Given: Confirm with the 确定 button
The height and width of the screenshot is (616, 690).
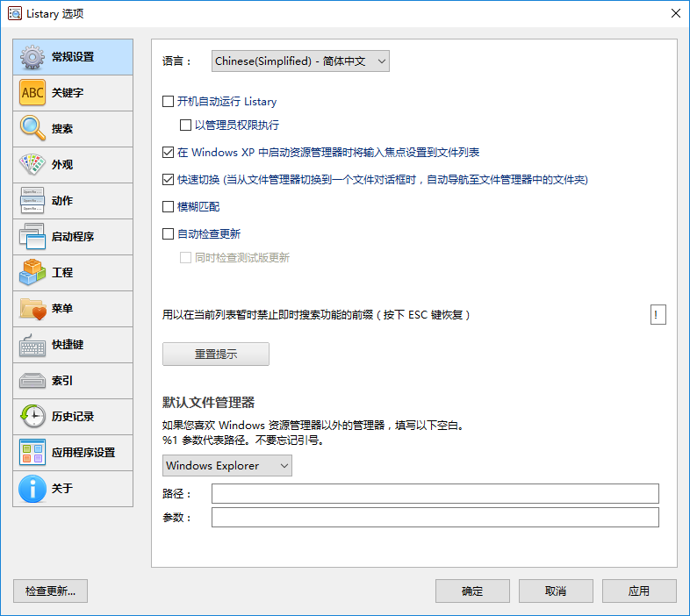Looking at the screenshot, I should (x=472, y=591).
